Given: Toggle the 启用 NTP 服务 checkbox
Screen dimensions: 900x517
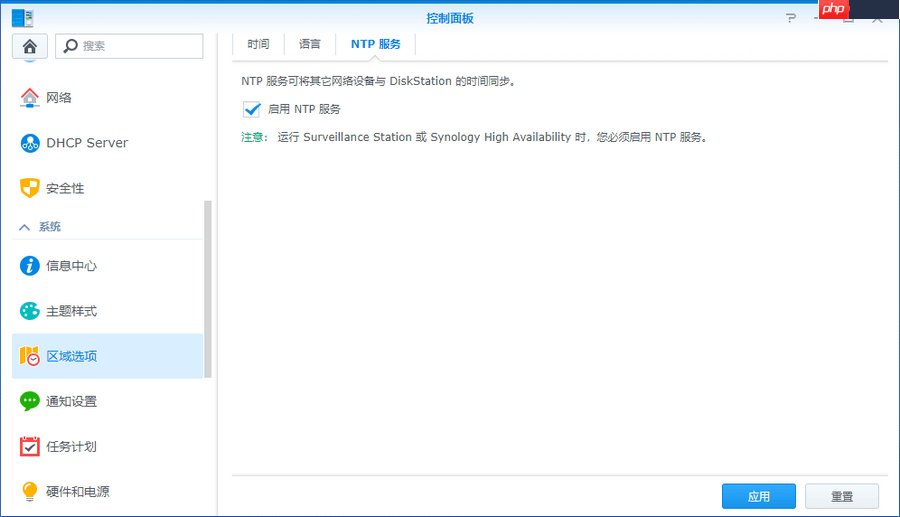Looking at the screenshot, I should (x=251, y=109).
